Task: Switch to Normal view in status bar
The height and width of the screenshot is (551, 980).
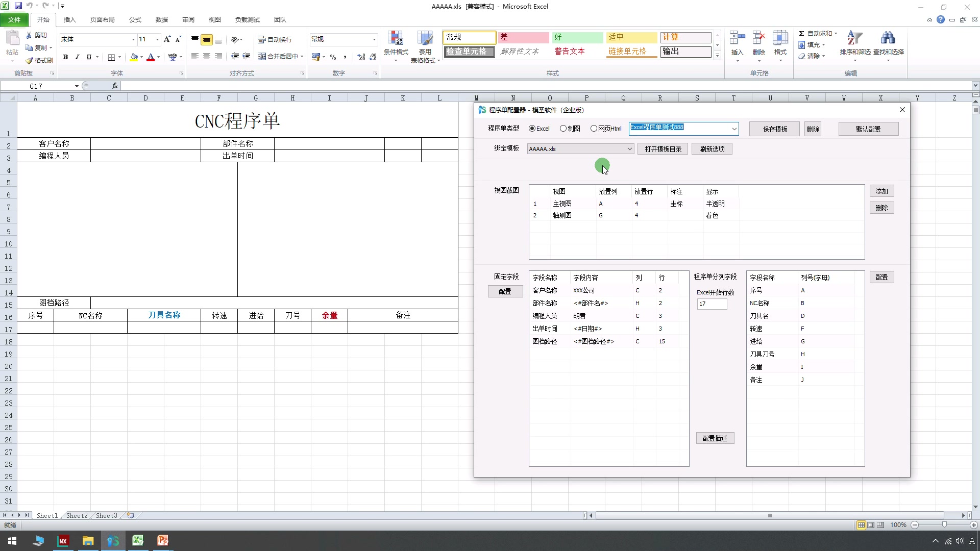Action: 861,525
